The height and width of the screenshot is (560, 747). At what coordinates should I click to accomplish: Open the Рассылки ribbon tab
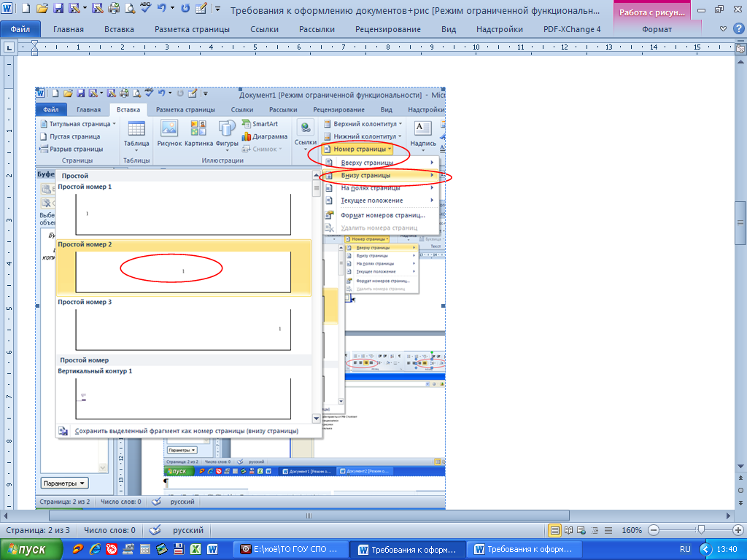click(317, 29)
